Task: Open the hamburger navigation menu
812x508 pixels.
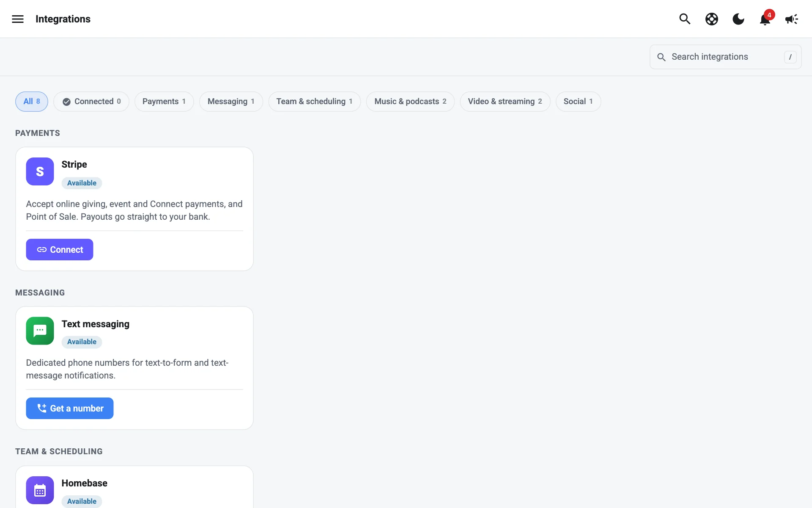Action: (x=18, y=19)
